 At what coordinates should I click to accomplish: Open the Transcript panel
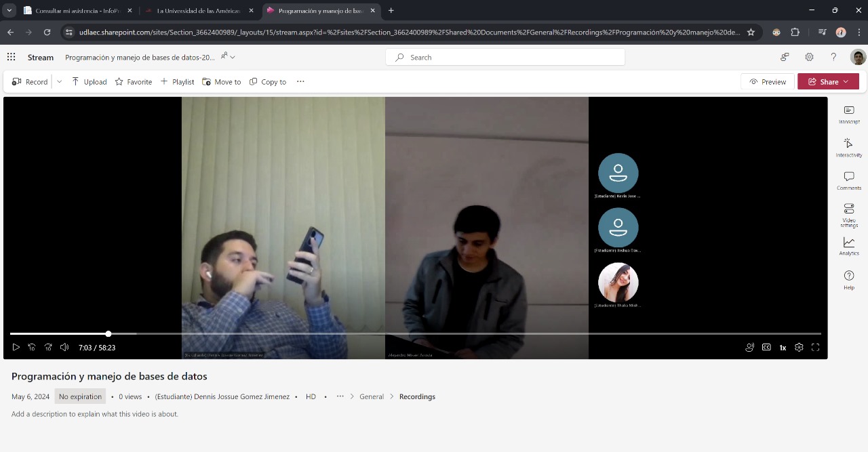click(x=848, y=114)
